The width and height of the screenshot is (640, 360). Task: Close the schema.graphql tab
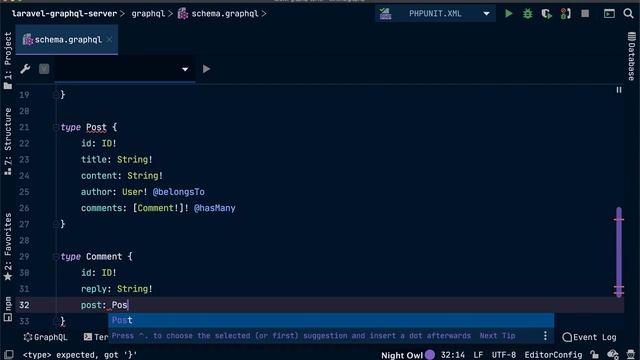click(x=109, y=40)
